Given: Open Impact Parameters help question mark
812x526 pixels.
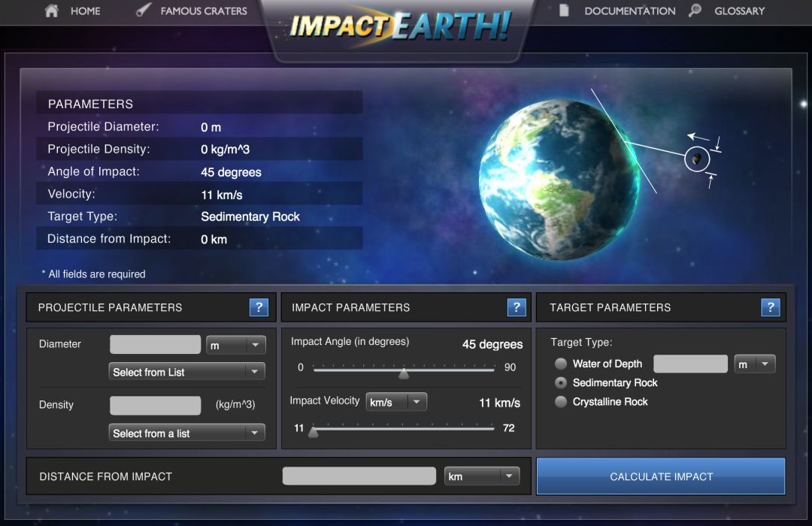Looking at the screenshot, I should [517, 307].
